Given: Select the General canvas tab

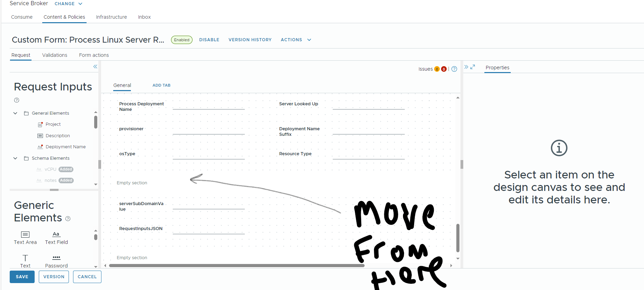Looking at the screenshot, I should (x=122, y=85).
